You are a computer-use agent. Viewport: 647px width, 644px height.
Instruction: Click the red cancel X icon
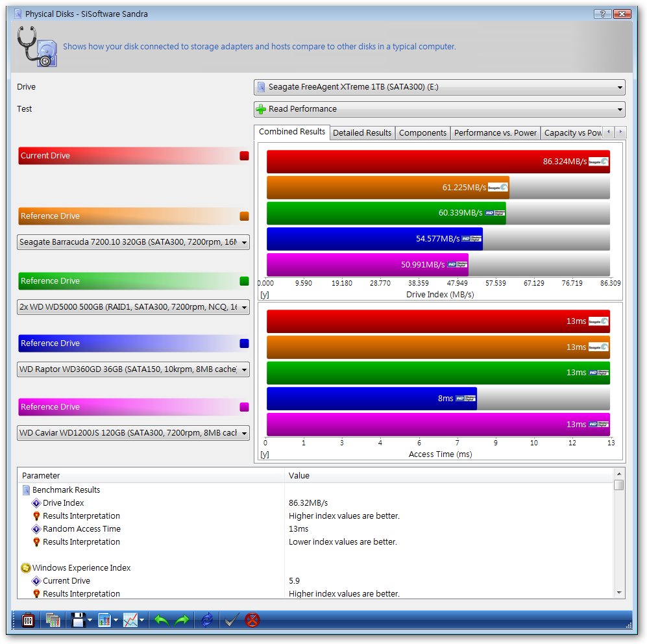[x=252, y=620]
